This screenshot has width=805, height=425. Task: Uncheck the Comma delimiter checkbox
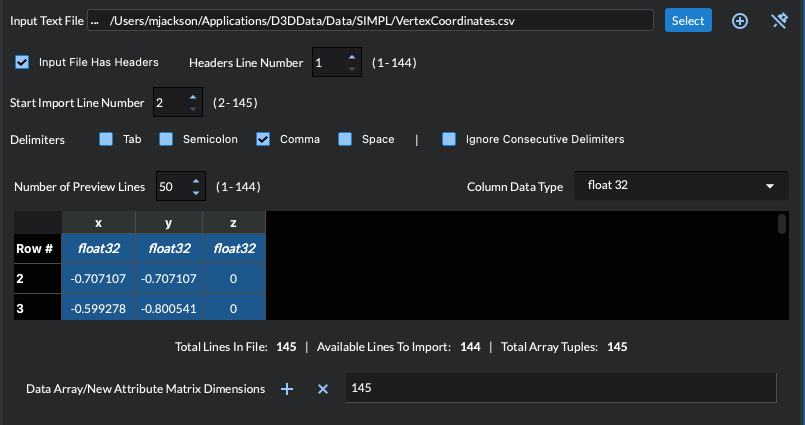pos(263,139)
